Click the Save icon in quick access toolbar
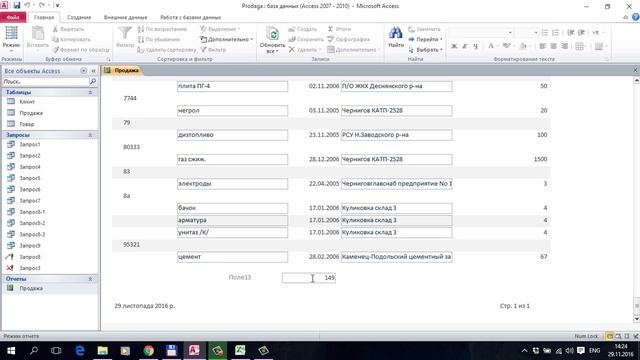 (x=17, y=6)
